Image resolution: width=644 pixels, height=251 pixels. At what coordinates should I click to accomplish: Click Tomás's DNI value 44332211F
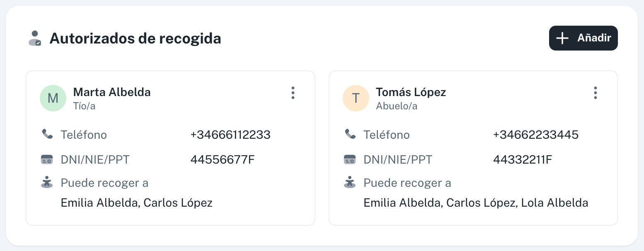point(523,159)
